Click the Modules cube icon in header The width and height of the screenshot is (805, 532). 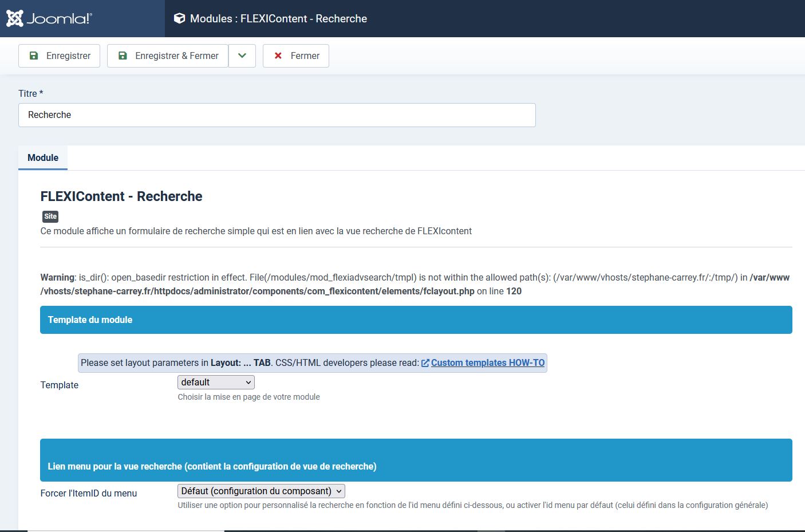[179, 18]
